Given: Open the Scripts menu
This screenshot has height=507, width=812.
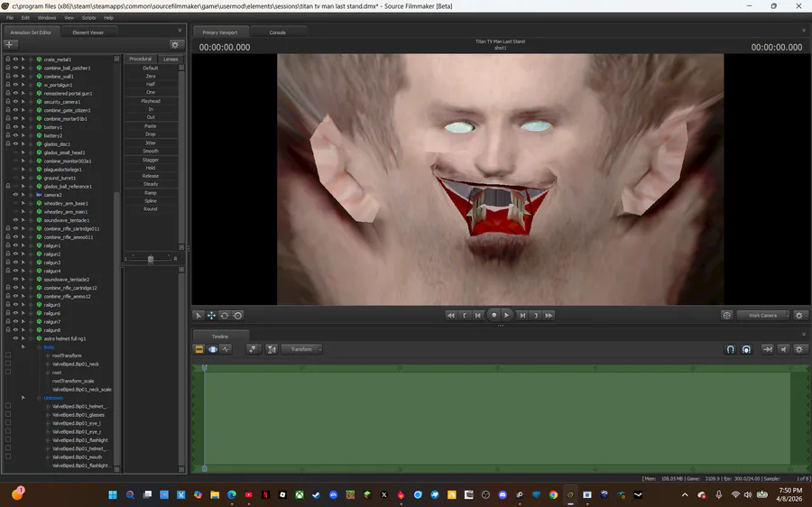Looking at the screenshot, I should pos(88,18).
